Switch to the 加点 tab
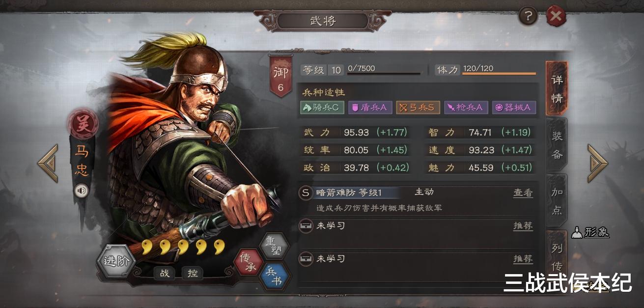 click(x=557, y=201)
